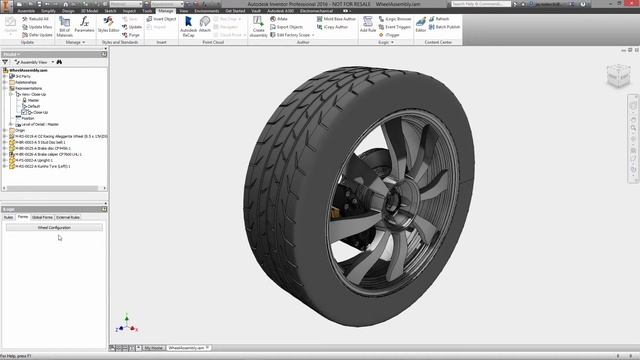Click the iTrigger command
This screenshot has height=360, width=640.
pos(389,35)
